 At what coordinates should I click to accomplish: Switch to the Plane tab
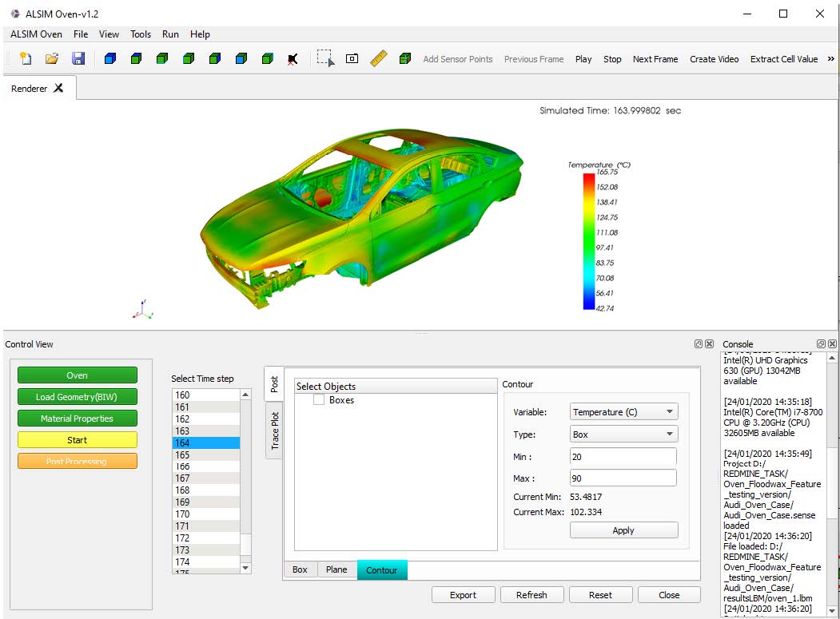[336, 569]
